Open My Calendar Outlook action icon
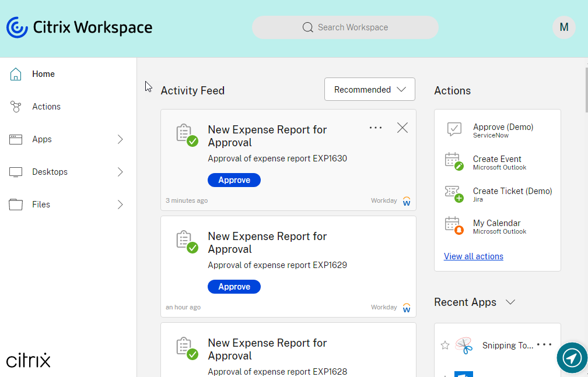588x377 pixels. (x=454, y=226)
